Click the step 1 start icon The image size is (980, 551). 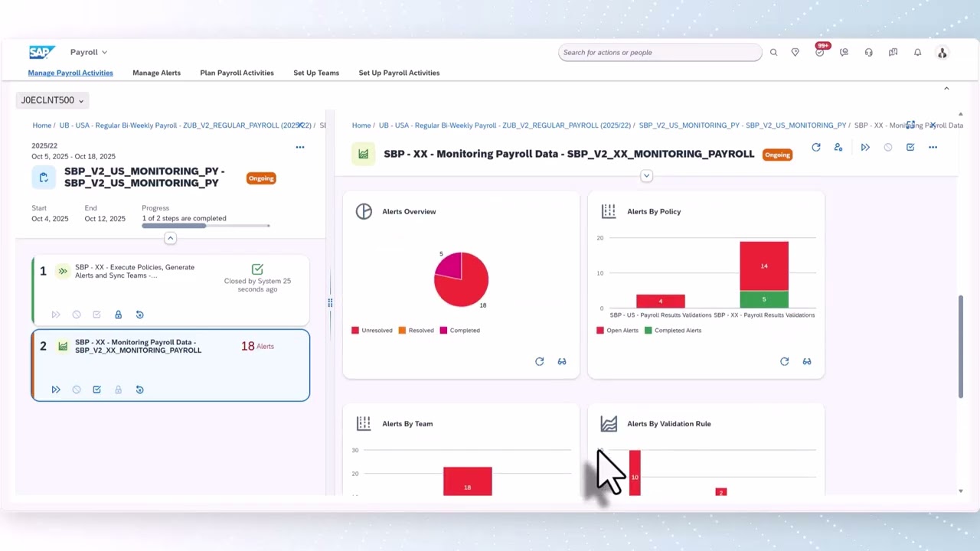pyautogui.click(x=56, y=315)
